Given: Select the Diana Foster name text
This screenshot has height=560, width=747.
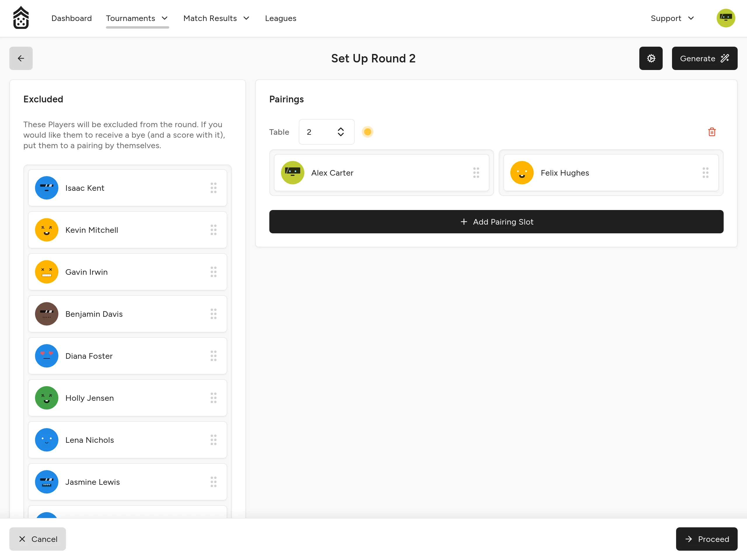Looking at the screenshot, I should click(x=89, y=356).
